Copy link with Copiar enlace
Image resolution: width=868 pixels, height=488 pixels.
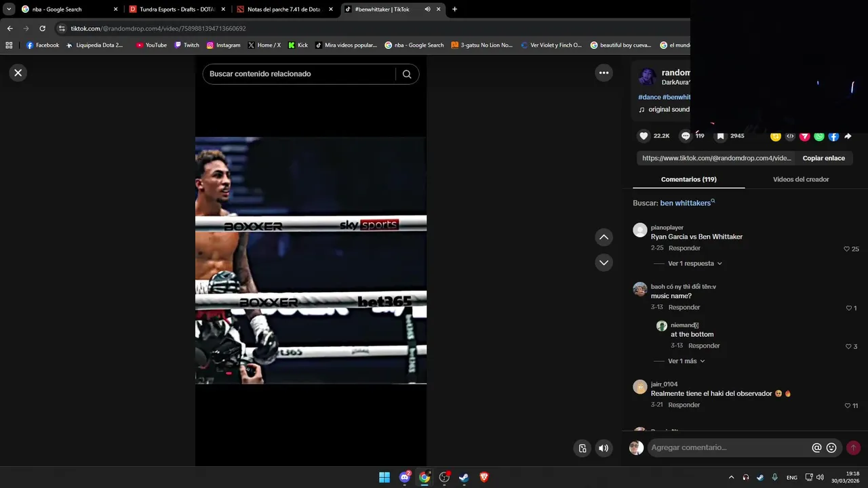click(823, 158)
